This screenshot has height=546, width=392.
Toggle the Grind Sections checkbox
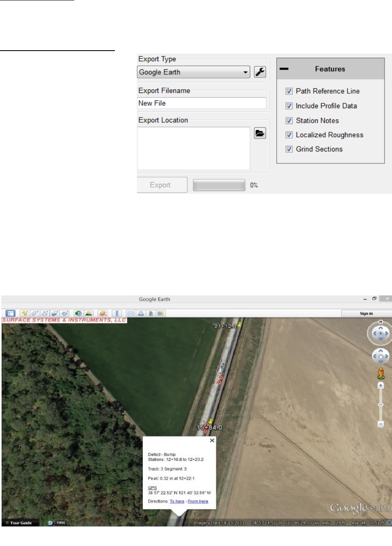coord(289,149)
